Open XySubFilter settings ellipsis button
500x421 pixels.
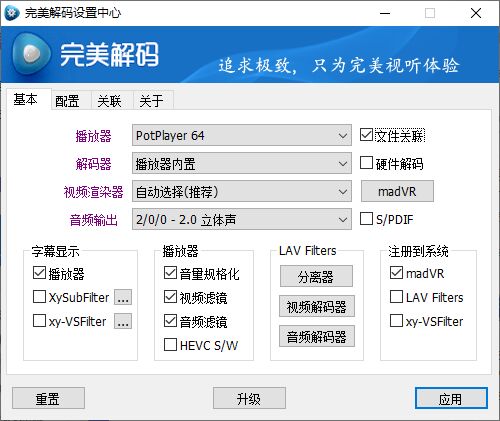[123, 297]
